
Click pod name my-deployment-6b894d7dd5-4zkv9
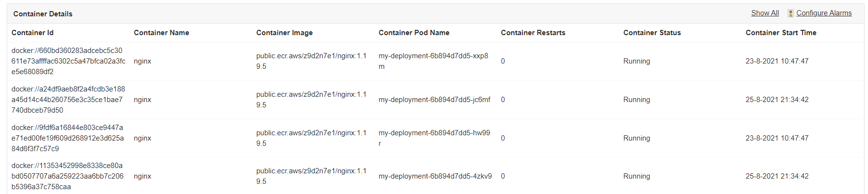(435, 176)
